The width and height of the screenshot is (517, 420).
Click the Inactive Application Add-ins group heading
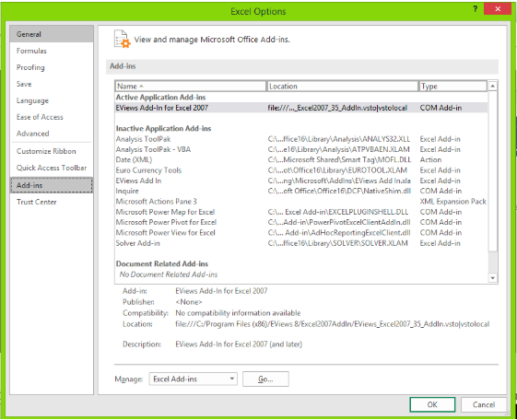(163, 128)
